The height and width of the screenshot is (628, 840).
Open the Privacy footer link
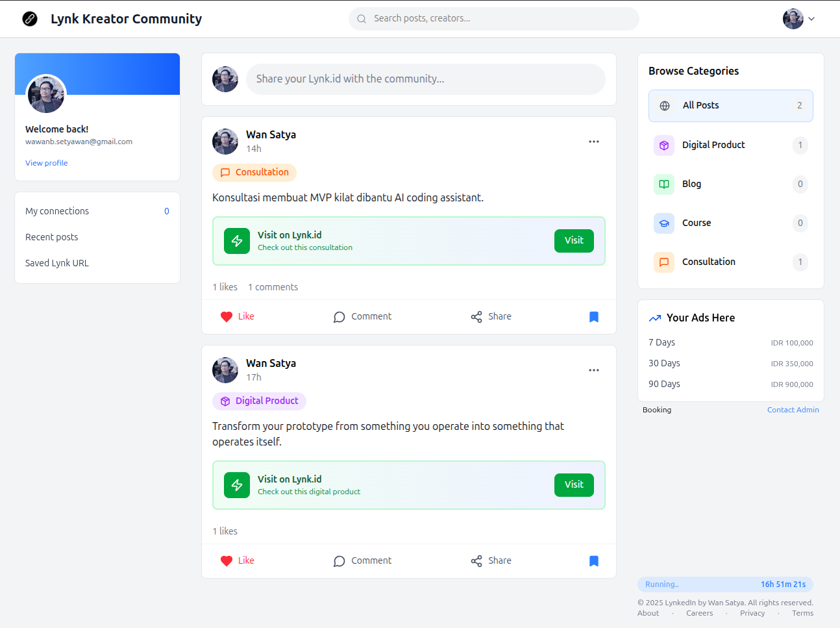click(x=752, y=613)
